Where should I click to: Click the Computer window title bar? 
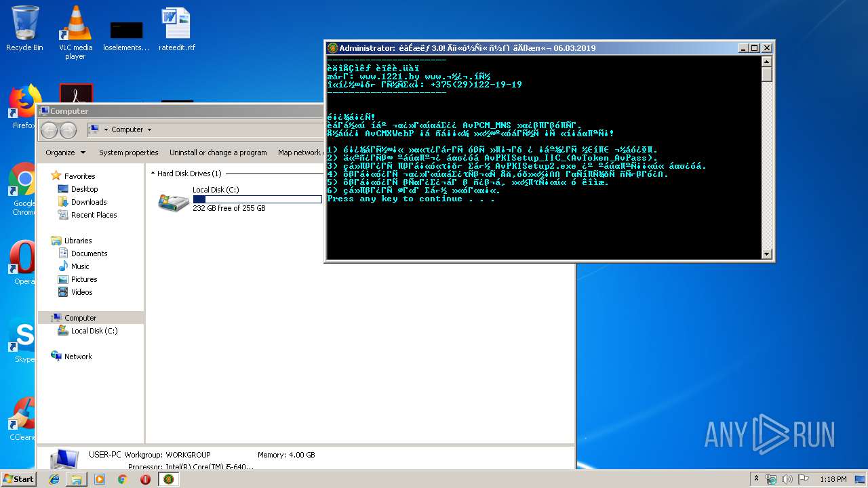pyautogui.click(x=180, y=111)
